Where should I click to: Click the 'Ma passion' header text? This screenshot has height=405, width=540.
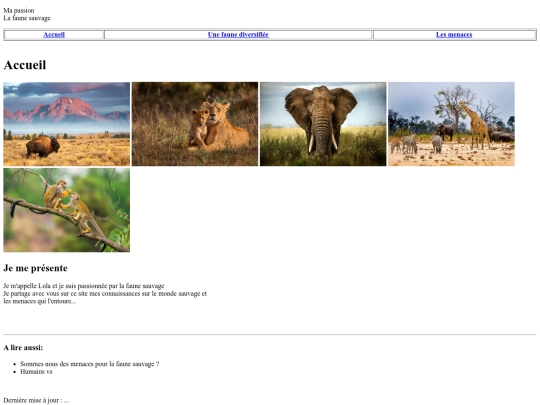pos(19,11)
